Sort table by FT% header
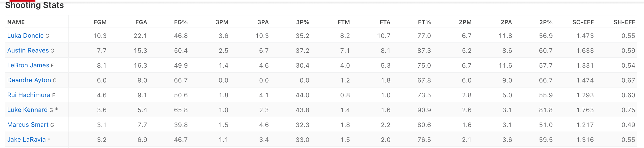 point(424,22)
